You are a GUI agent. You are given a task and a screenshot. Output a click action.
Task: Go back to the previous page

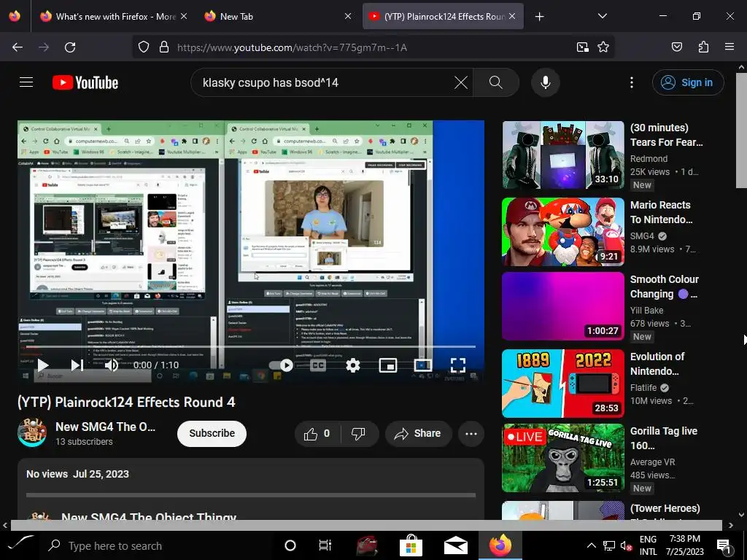point(18,47)
